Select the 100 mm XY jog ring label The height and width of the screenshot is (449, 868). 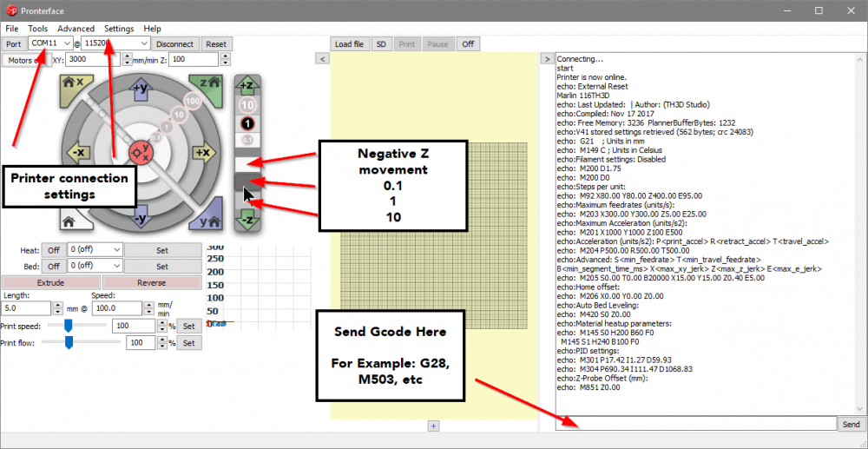tap(192, 102)
